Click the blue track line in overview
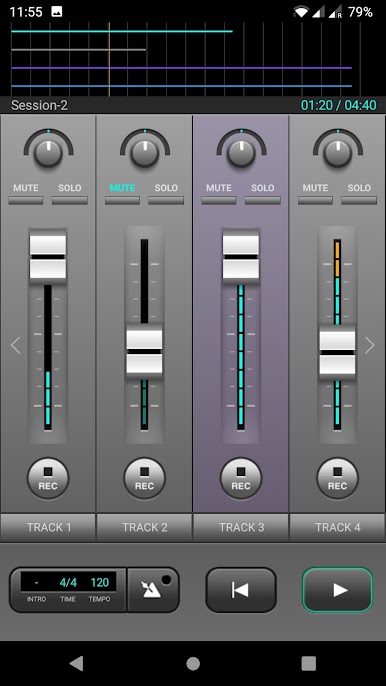 click(182, 86)
